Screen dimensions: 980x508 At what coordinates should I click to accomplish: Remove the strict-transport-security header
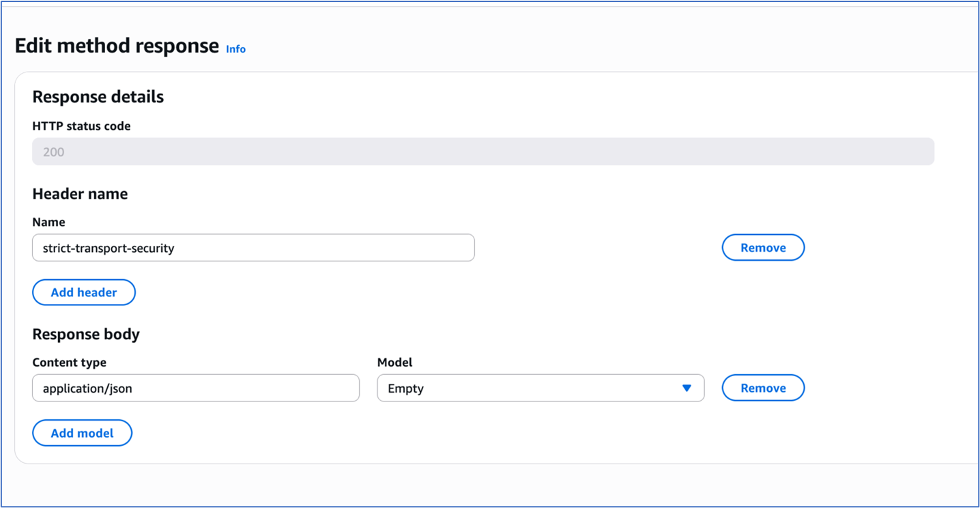point(763,247)
